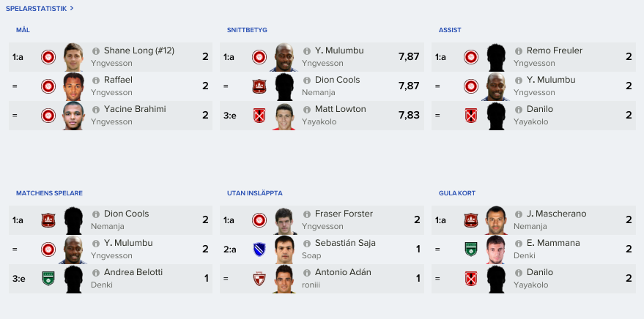Open the Mål statistics heading

click(x=23, y=30)
